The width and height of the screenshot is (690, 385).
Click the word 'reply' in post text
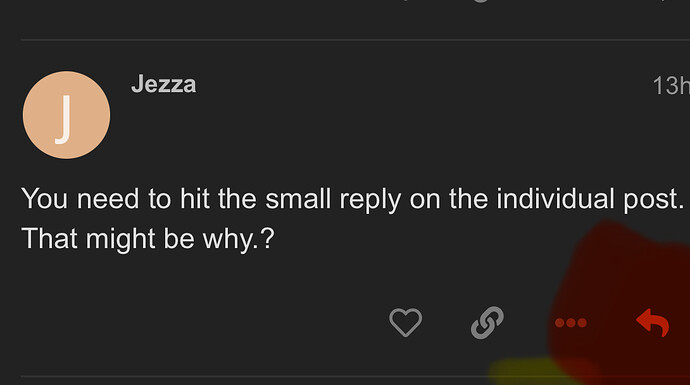[x=370, y=200]
